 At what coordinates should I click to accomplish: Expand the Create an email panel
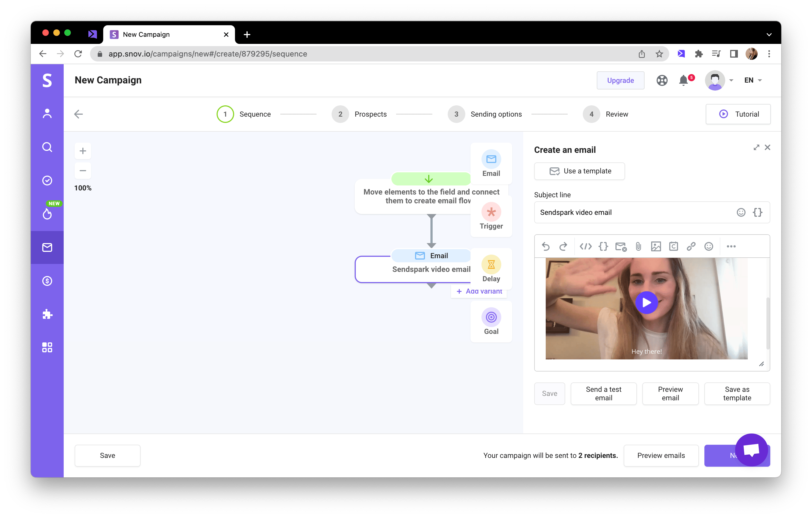(x=756, y=147)
